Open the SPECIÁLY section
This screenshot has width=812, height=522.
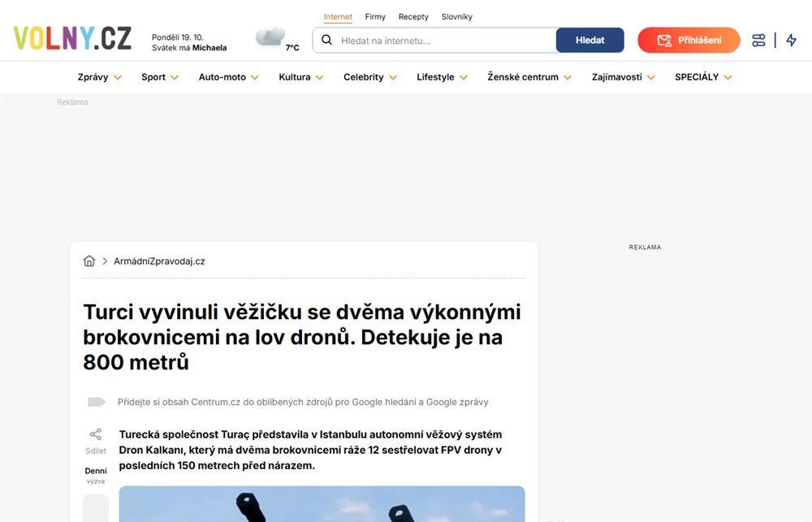click(x=697, y=77)
